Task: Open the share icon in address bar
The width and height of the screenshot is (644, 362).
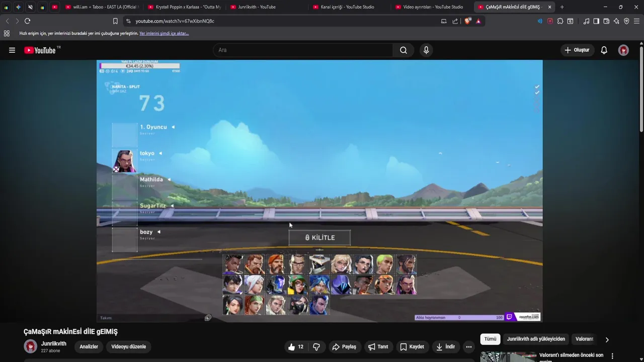Action: (455, 21)
